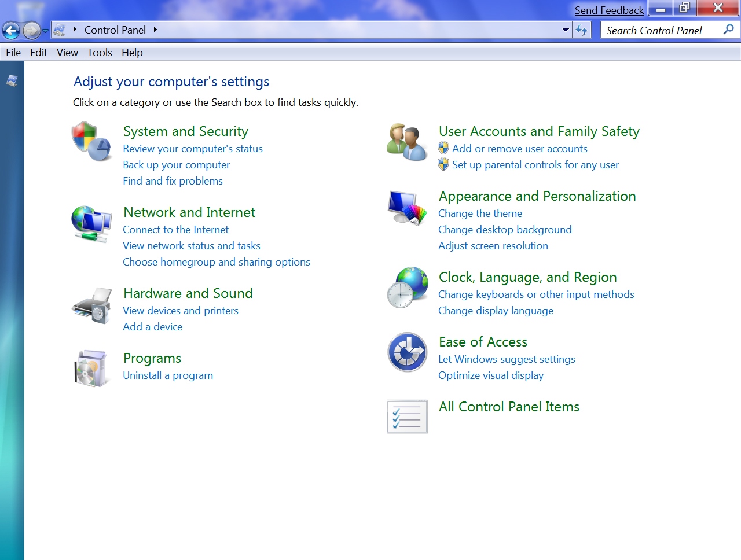Click the shield icon beside Add or remove user accounts

tap(443, 148)
